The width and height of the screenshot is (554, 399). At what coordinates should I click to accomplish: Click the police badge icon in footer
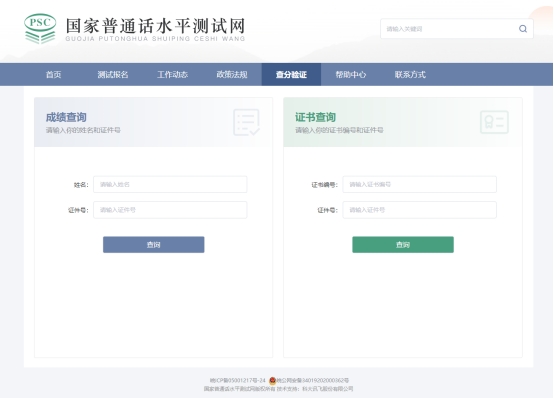click(272, 381)
